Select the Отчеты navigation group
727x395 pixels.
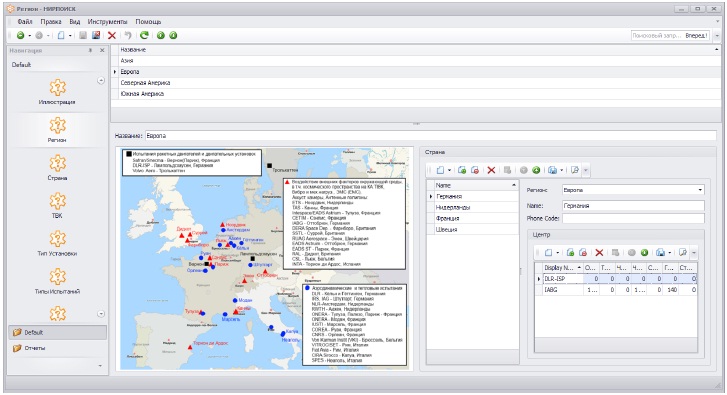pos(57,348)
